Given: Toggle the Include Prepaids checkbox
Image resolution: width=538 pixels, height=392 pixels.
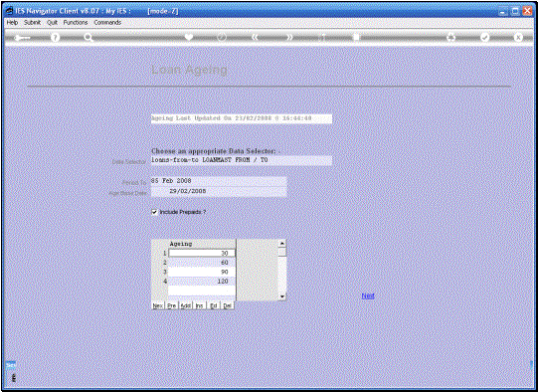Looking at the screenshot, I should (154, 212).
